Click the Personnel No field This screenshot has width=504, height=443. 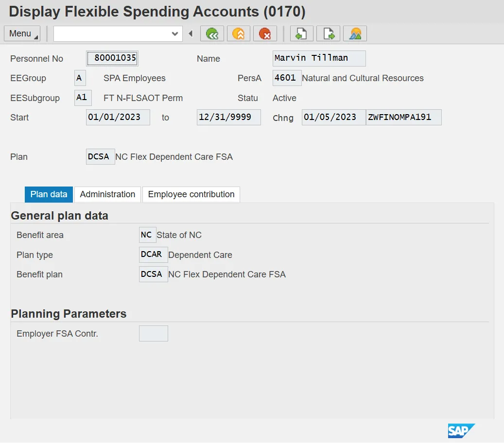(112, 59)
